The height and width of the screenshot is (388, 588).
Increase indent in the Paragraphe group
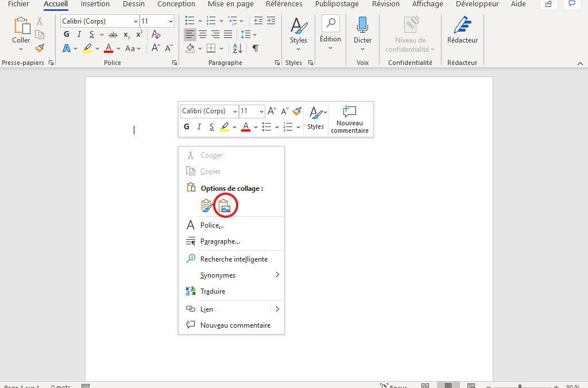[x=272, y=21]
